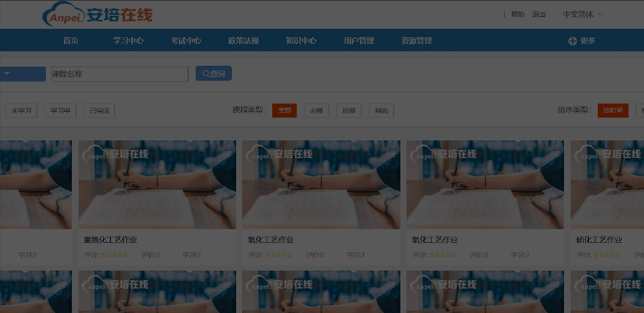Image resolution: width=644 pixels, height=313 pixels.
Task: Click the 课程名称 search input field
Action: tap(120, 74)
